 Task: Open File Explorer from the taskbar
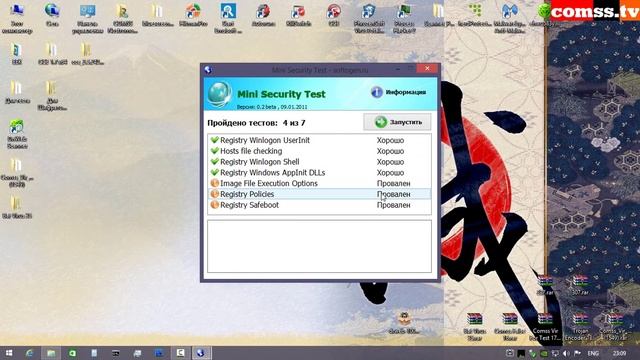click(51, 353)
